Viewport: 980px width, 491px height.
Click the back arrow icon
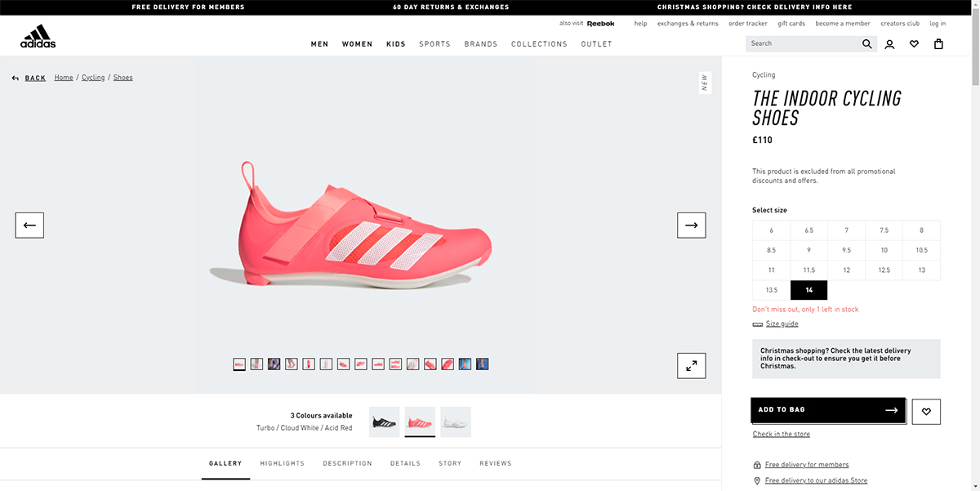(16, 78)
